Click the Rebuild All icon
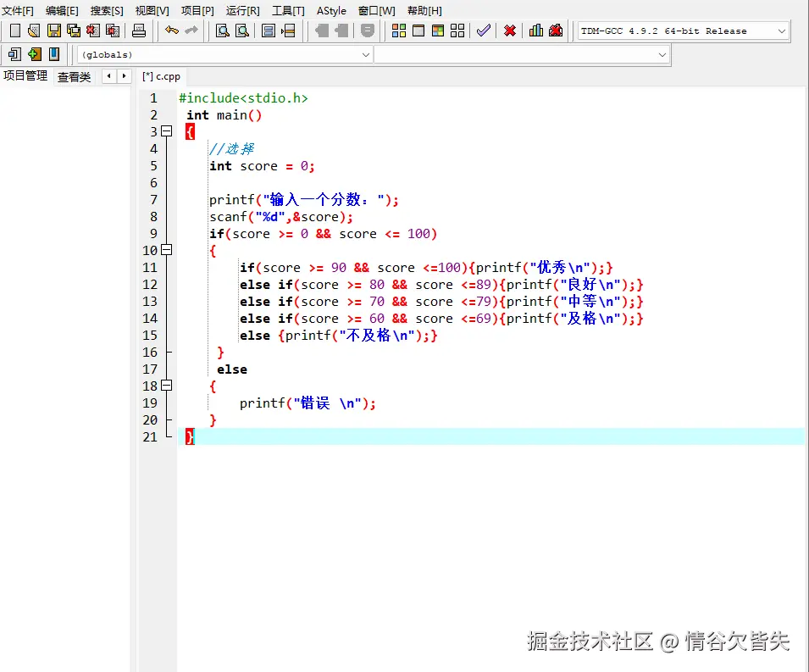Screen dimensions: 809x672 point(457,31)
